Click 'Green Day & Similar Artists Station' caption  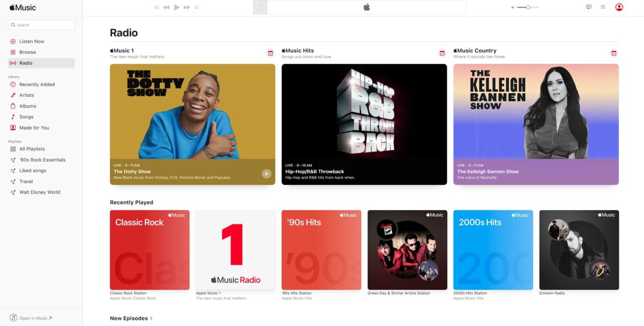[399, 293]
